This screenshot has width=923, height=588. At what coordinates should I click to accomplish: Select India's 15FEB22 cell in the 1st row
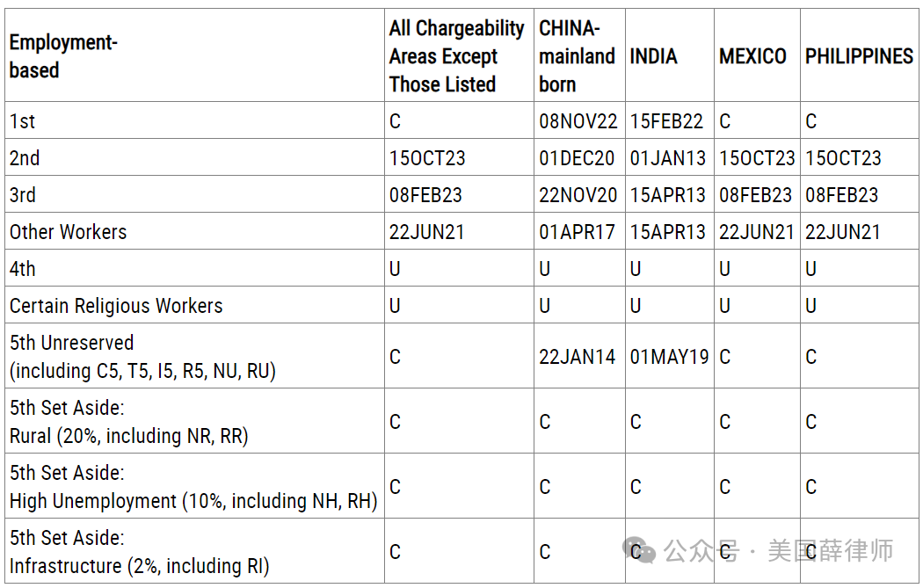(666, 121)
